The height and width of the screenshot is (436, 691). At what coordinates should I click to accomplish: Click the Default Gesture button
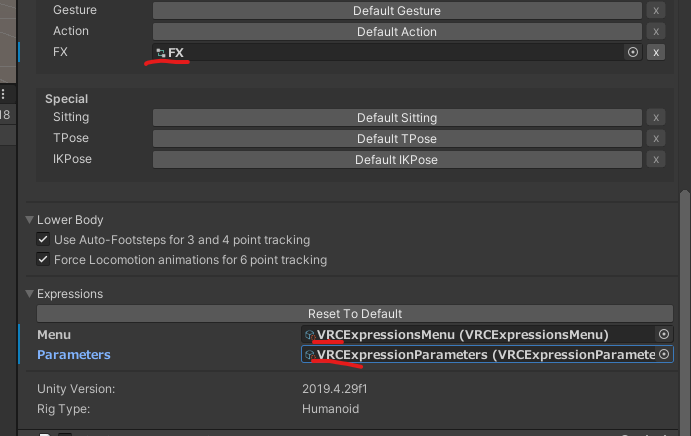click(397, 11)
